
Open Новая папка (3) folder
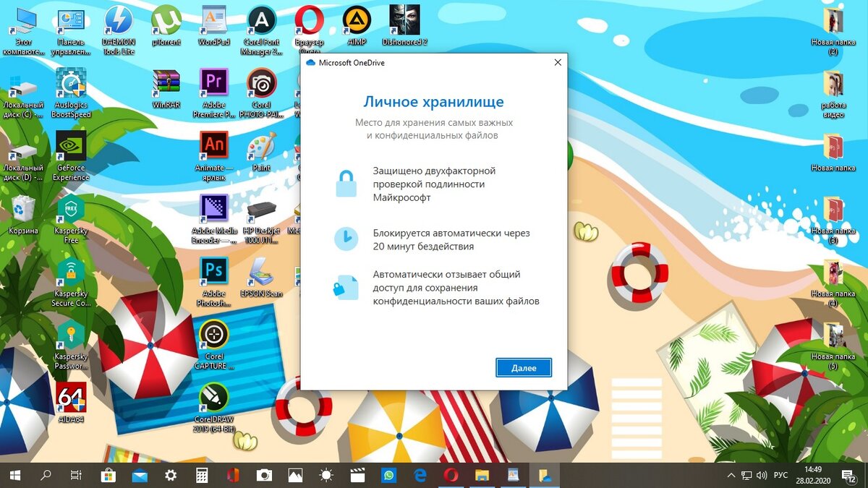coord(833,219)
